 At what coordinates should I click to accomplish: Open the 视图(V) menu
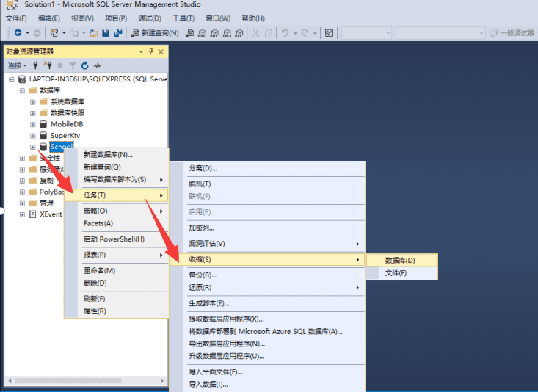click(x=82, y=18)
